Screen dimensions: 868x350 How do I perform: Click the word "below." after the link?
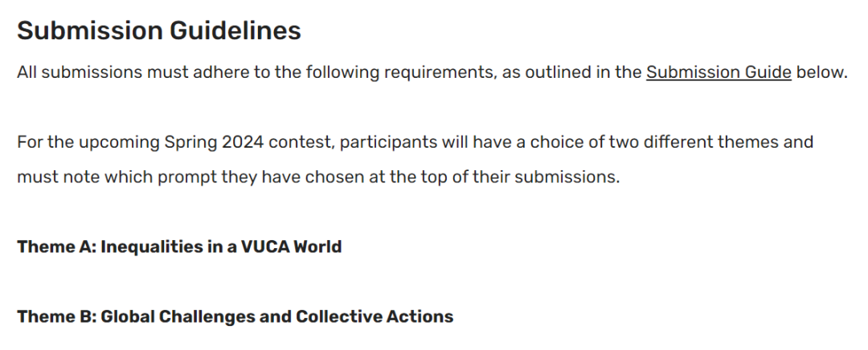822,72
